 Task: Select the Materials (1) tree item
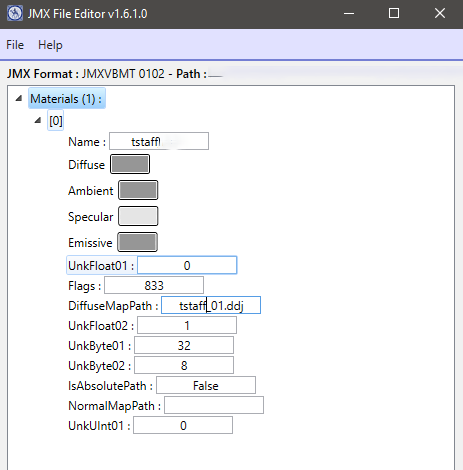(67, 99)
